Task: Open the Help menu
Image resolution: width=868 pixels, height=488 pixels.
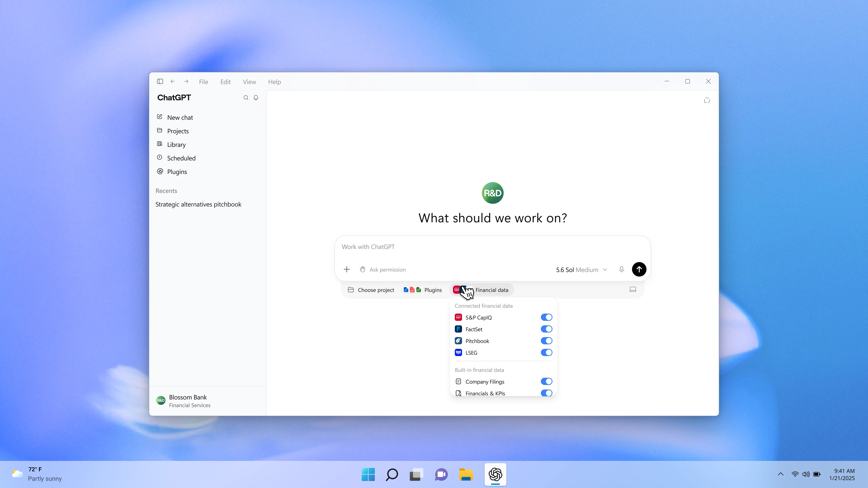Action: tap(274, 82)
